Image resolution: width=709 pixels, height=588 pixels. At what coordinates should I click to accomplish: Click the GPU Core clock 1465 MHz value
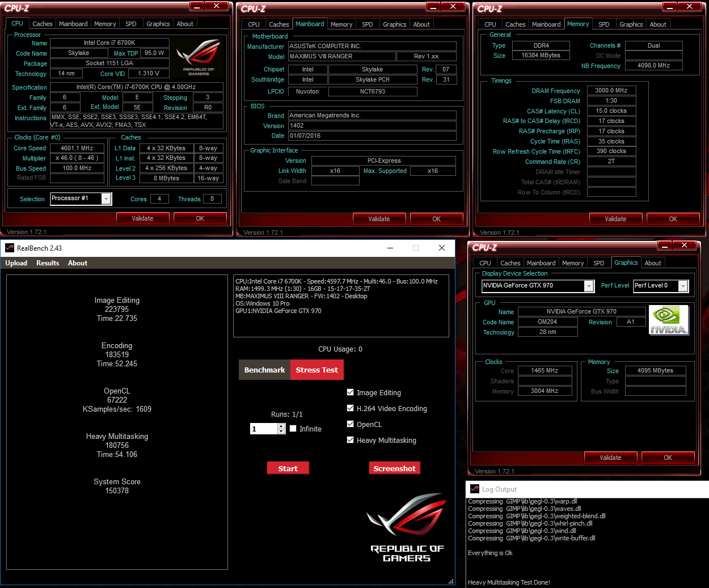click(x=545, y=370)
